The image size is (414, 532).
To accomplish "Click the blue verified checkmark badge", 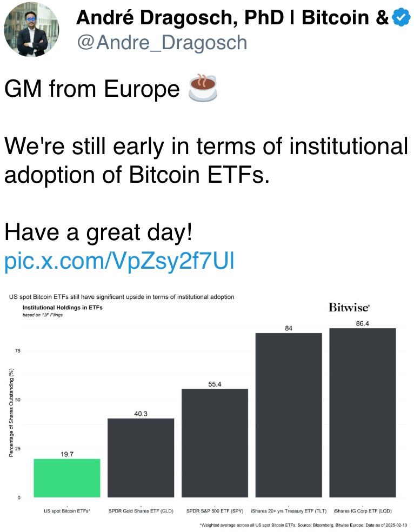I will (401, 18).
